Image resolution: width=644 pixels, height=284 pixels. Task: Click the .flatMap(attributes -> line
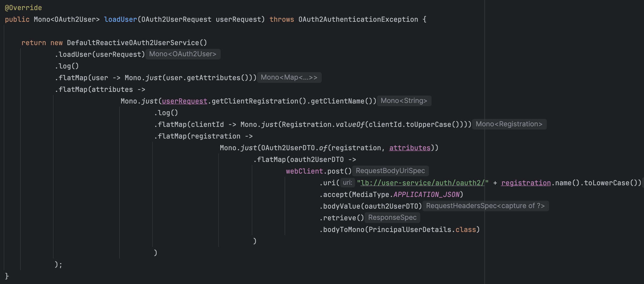point(100,89)
